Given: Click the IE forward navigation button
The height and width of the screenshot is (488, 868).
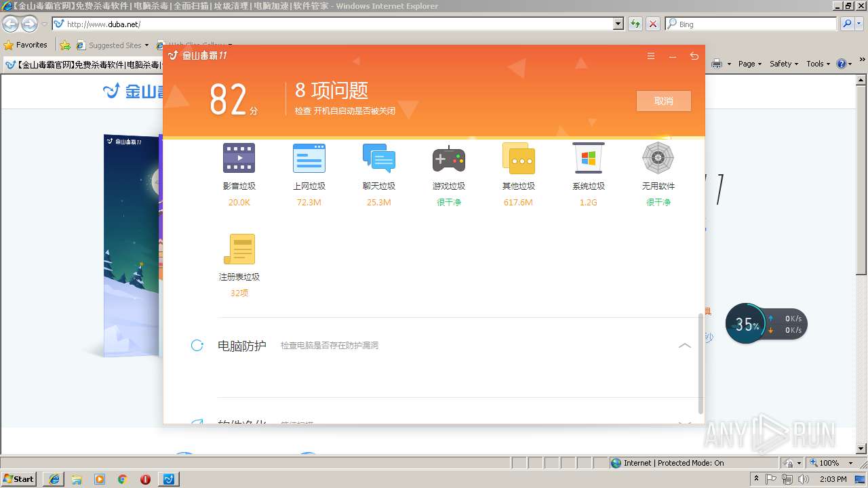Looking at the screenshot, I should (x=29, y=24).
